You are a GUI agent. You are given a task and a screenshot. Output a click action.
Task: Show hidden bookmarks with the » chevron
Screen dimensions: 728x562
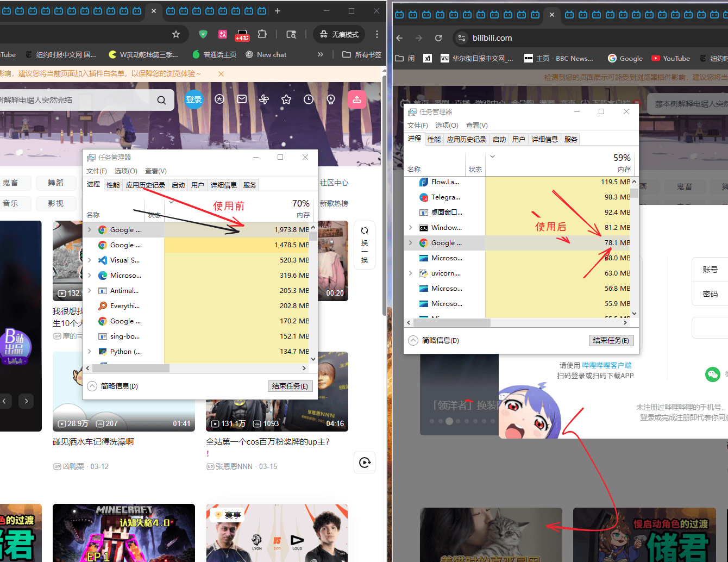tap(321, 54)
